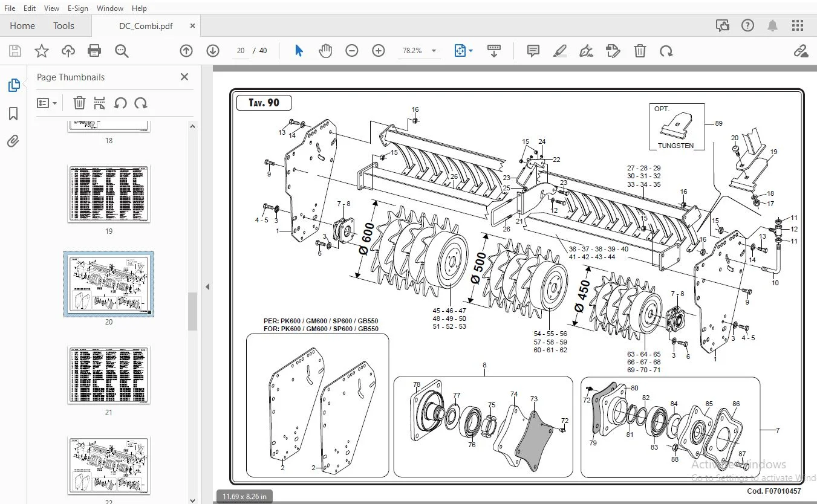Image resolution: width=817 pixels, height=504 pixels.
Task: Open thumbnail options menu dropdown
Action: pos(47,103)
